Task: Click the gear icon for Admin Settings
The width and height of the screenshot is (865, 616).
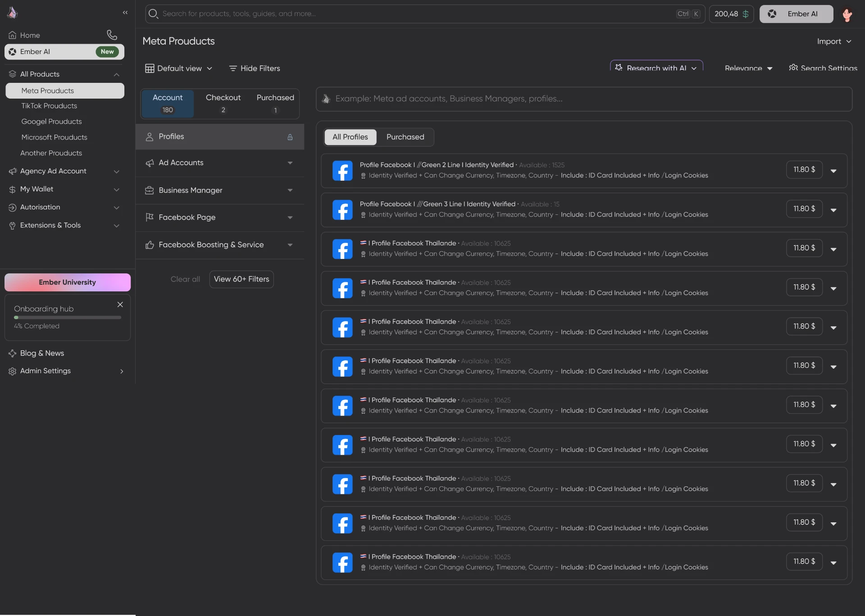Action: click(12, 371)
